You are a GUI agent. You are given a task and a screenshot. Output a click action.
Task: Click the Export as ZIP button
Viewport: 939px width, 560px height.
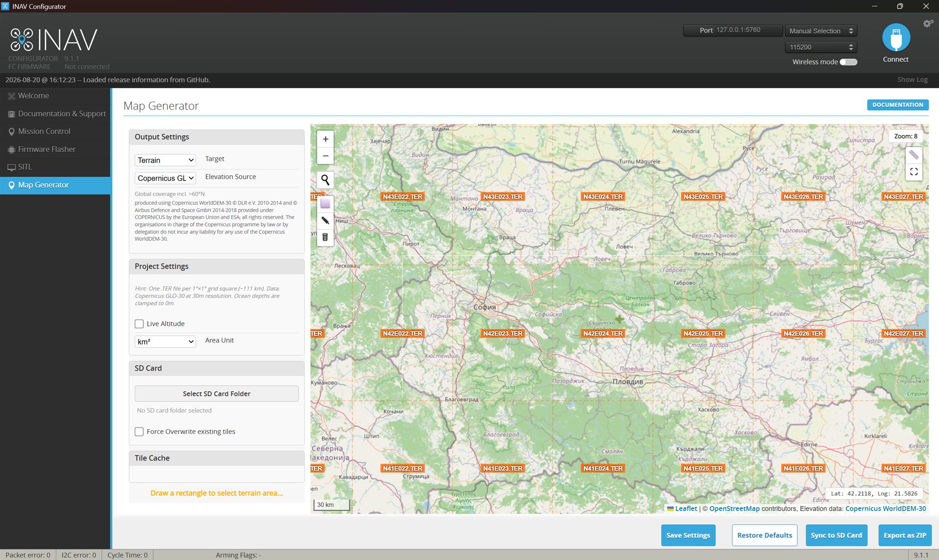pyautogui.click(x=905, y=536)
